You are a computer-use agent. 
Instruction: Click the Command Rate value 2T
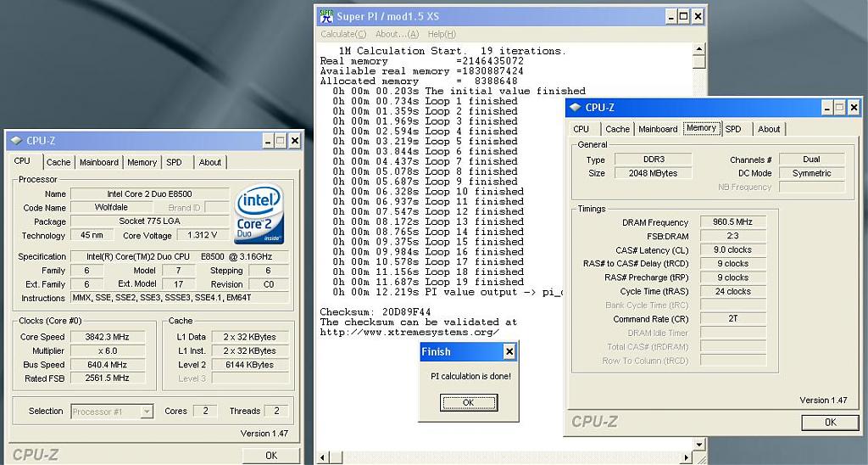pos(733,319)
